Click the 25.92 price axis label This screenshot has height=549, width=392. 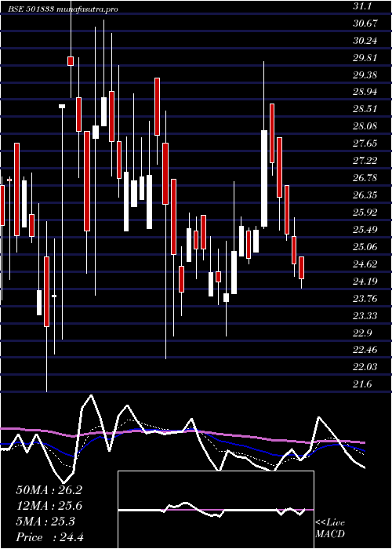[366, 213]
